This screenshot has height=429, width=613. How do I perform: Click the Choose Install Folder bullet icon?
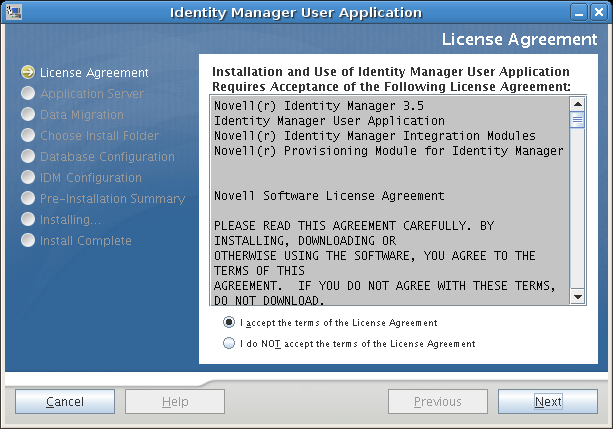coord(28,136)
